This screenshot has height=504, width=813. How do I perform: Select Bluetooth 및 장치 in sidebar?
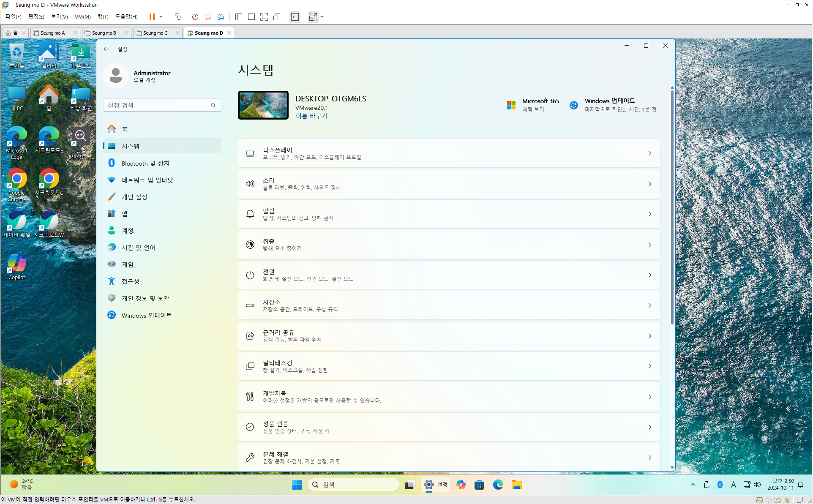(162, 163)
